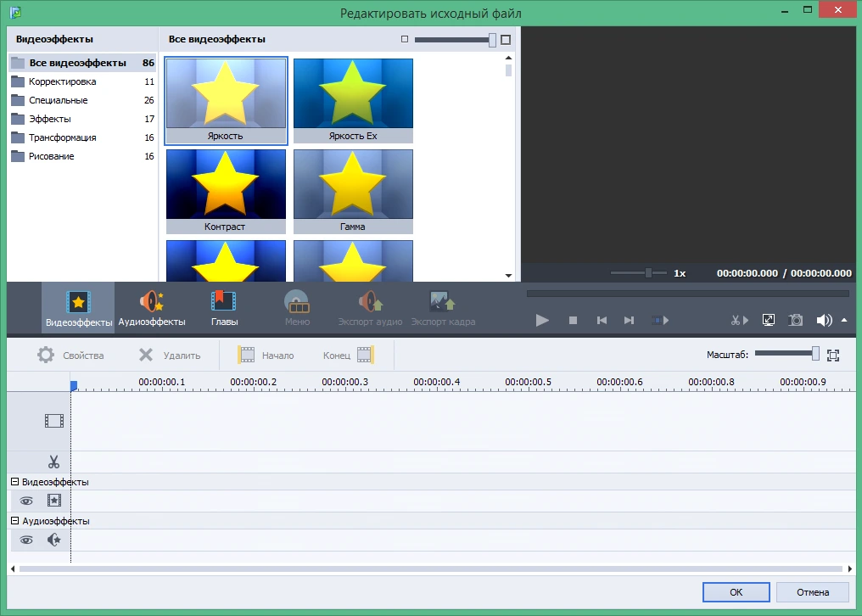Adjust the thumbnail size slider
Viewport: 862px width, 616px height.
(493, 40)
